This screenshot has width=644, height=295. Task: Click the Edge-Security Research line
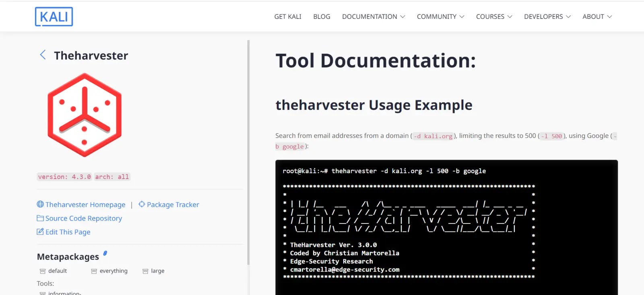[332, 261]
